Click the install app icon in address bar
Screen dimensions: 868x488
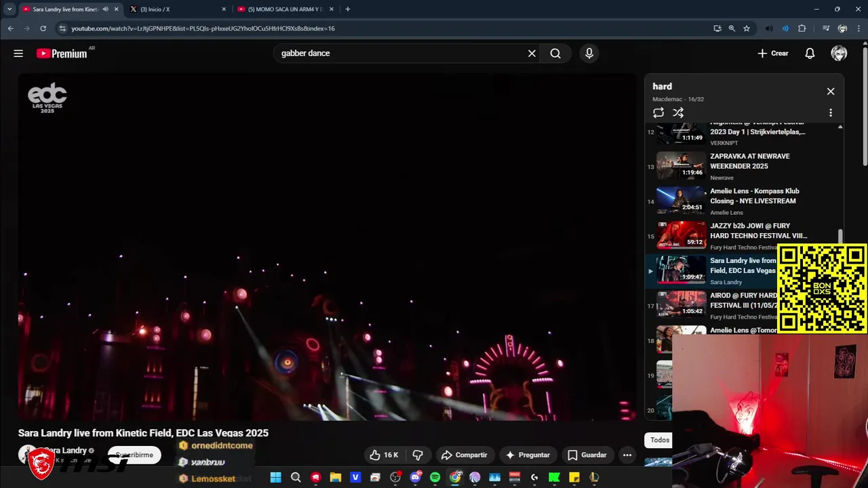(717, 28)
